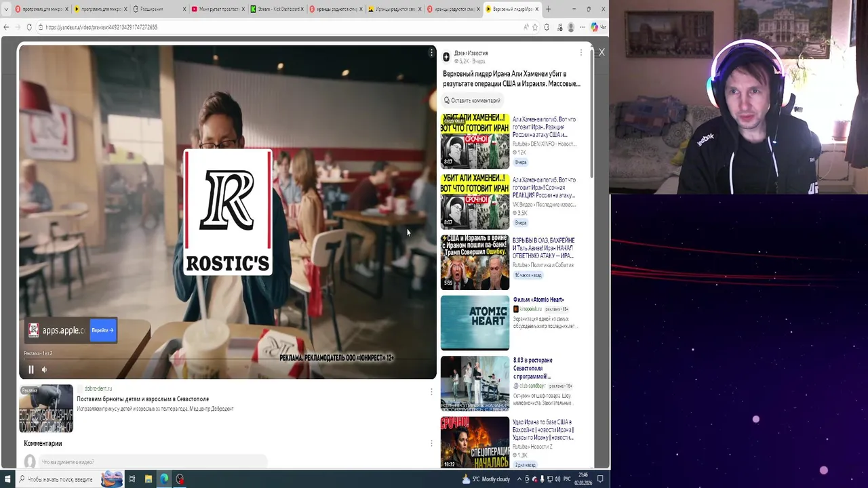This screenshot has height=488, width=868.
Task: Open thumbnail of VK Видео 'Али Хаменеи' video
Action: pos(475,201)
